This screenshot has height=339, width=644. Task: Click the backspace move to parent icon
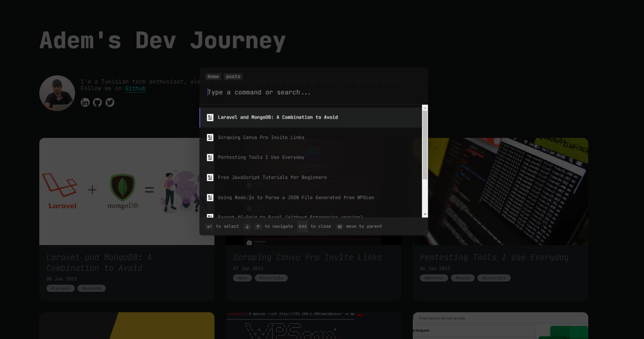(x=340, y=226)
